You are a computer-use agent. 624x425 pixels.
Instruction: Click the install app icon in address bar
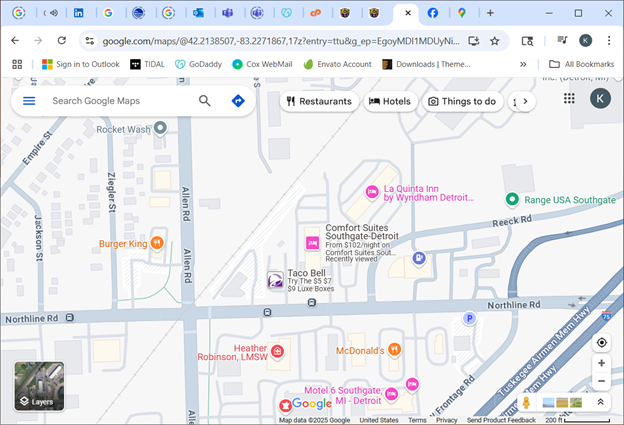click(474, 41)
